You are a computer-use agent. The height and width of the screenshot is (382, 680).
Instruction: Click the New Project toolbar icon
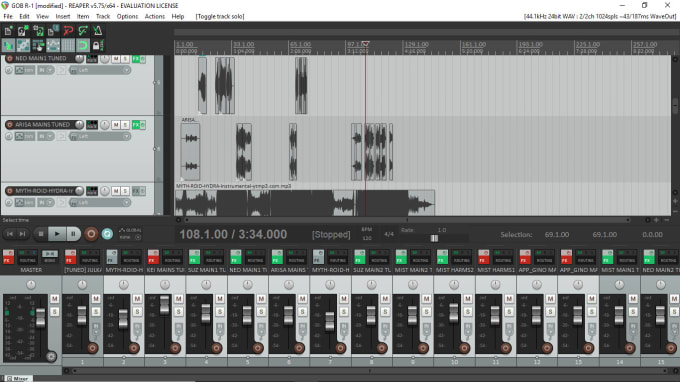point(8,31)
